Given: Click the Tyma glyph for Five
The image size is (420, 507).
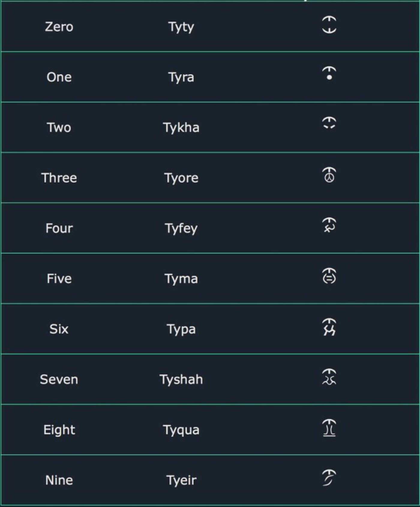Looking at the screenshot, I should (x=329, y=276).
